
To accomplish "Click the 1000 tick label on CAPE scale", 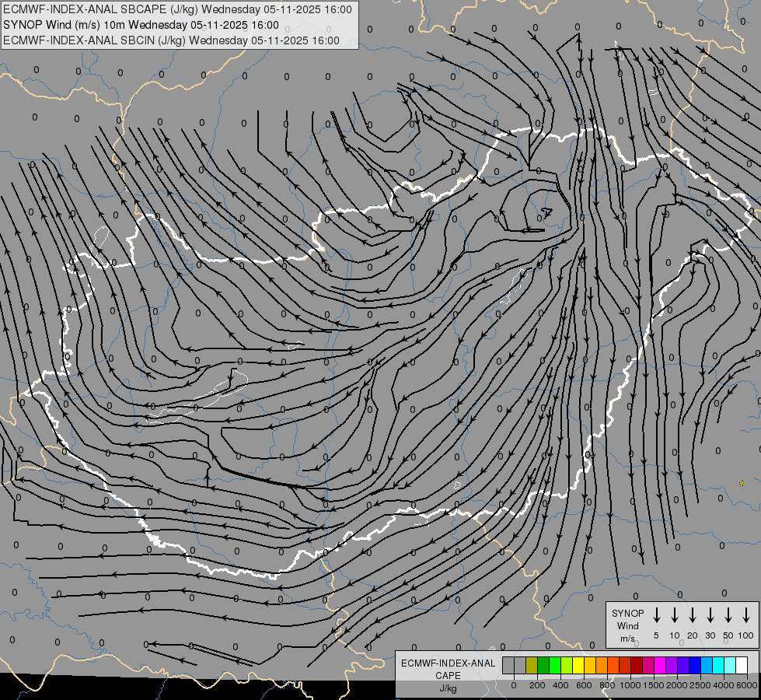I will point(630,685).
